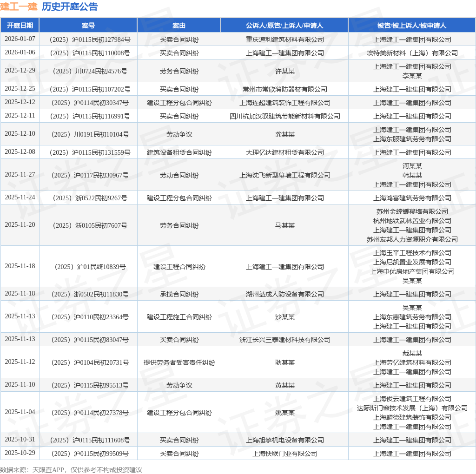Click plaintiff 龚某某
476x474 pixels.
(x=285, y=134)
